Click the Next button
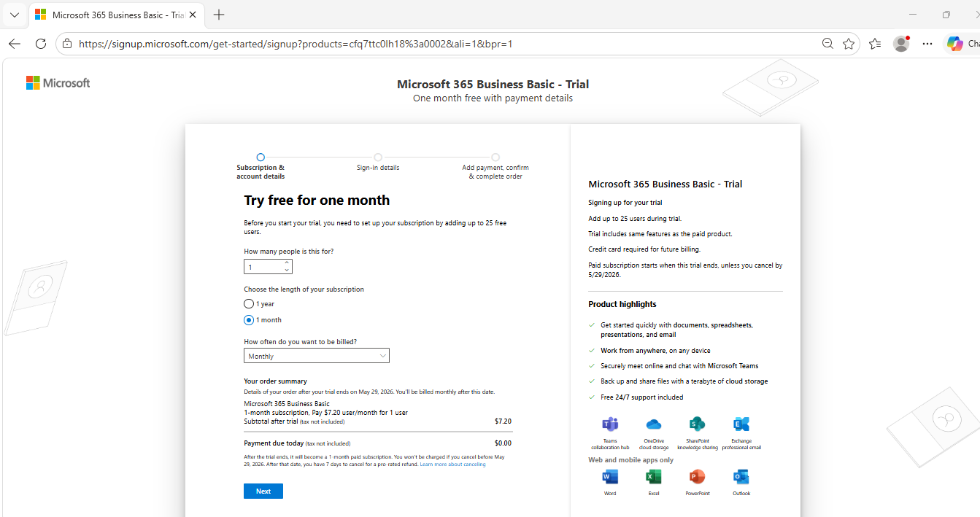Screen dimensions: 980x517 [263, 491]
